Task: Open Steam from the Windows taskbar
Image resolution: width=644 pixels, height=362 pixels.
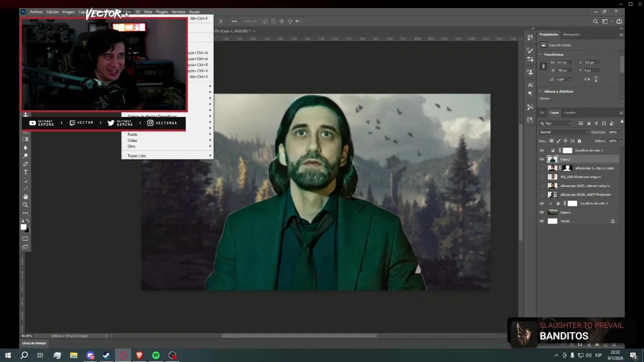Action: pyautogui.click(x=107, y=355)
